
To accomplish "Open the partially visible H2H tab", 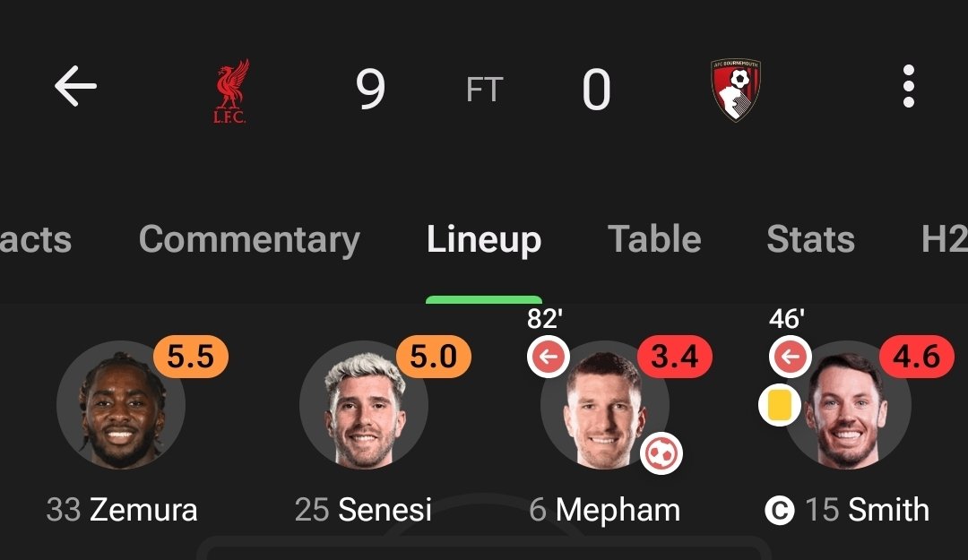I will coord(945,238).
